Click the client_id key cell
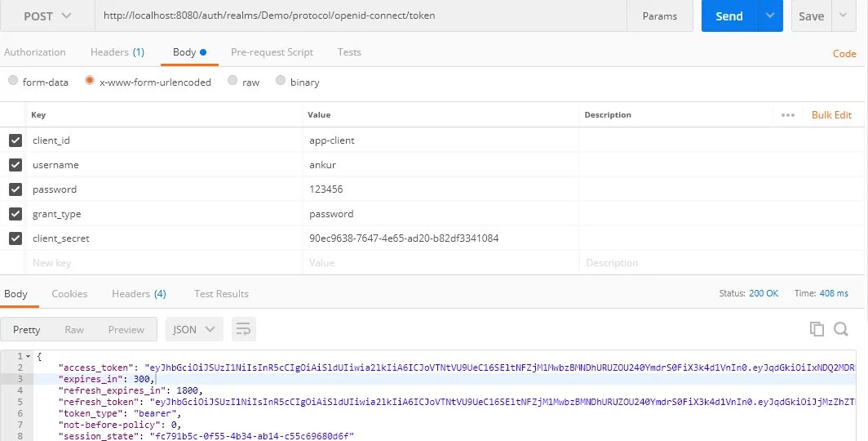This screenshot has height=441, width=868. coord(164,140)
